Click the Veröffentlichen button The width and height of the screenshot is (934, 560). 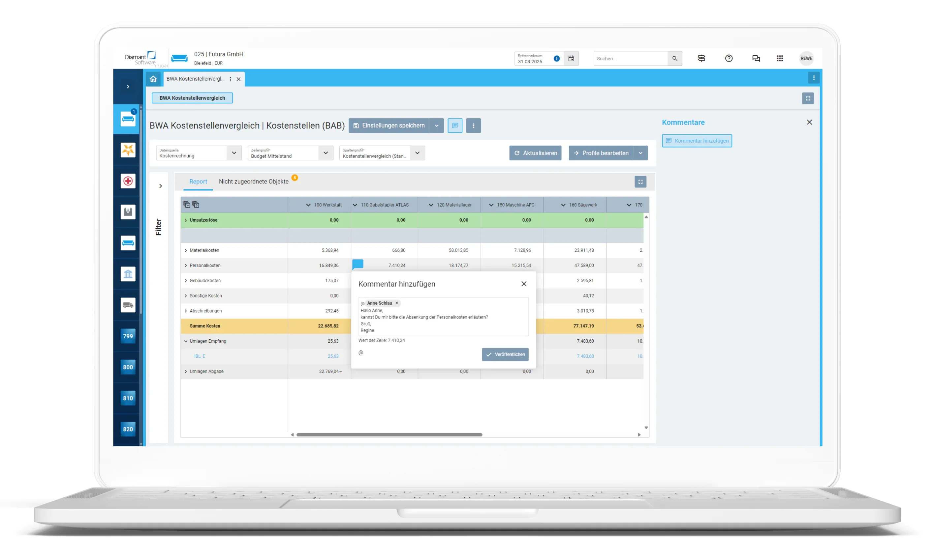tap(505, 354)
